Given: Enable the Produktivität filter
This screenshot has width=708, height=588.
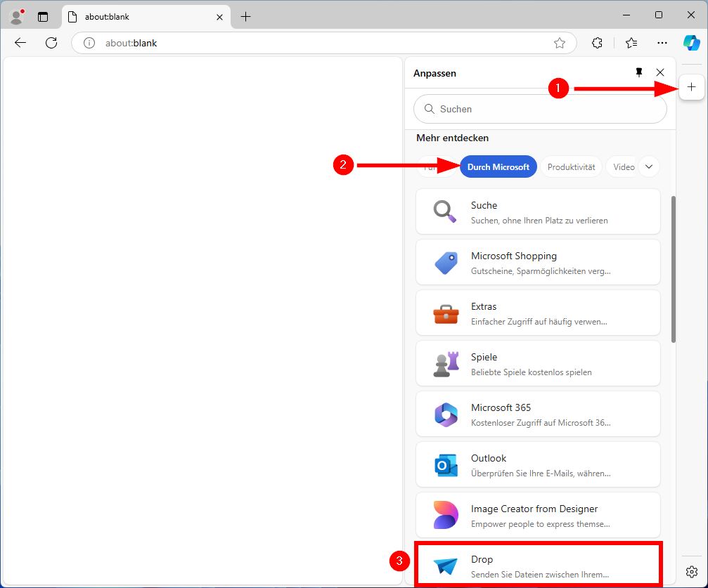Looking at the screenshot, I should pyautogui.click(x=571, y=166).
